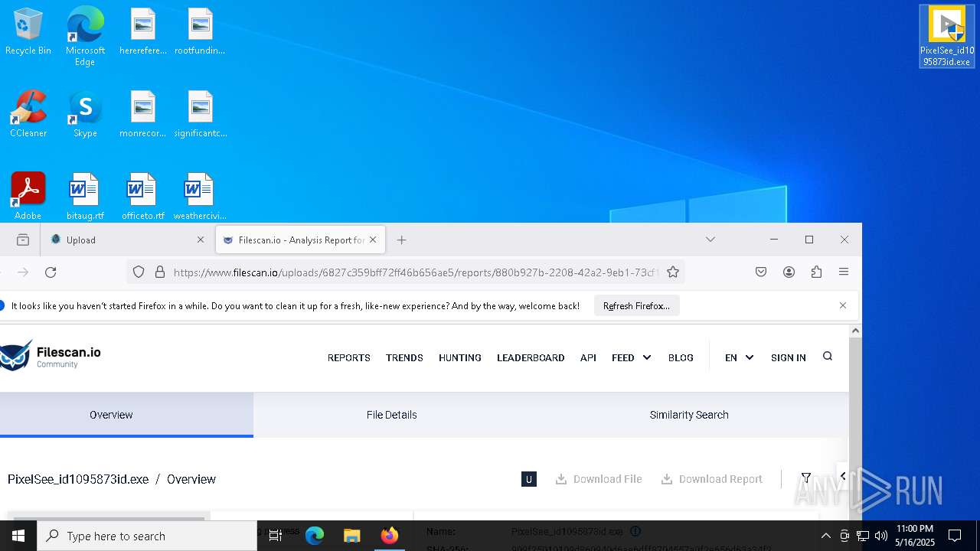Open the volume control in system tray
Screen dimensions: 980x551
881,536
